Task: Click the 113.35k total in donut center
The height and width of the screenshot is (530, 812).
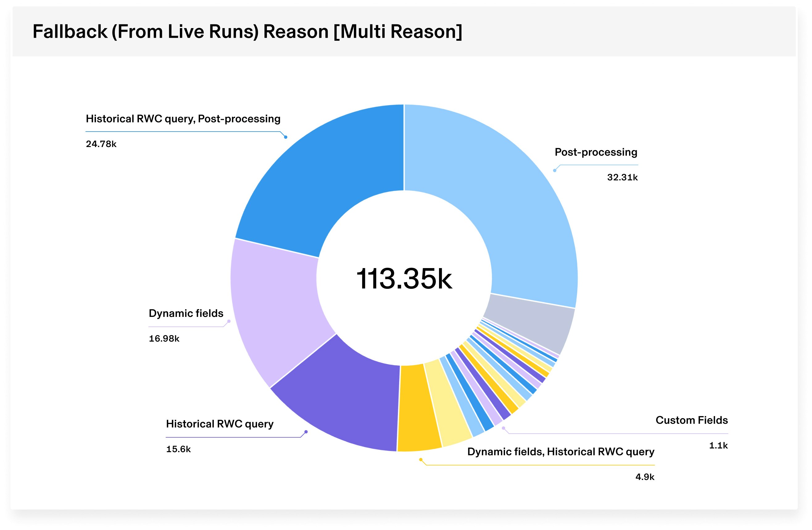Action: [x=404, y=279]
